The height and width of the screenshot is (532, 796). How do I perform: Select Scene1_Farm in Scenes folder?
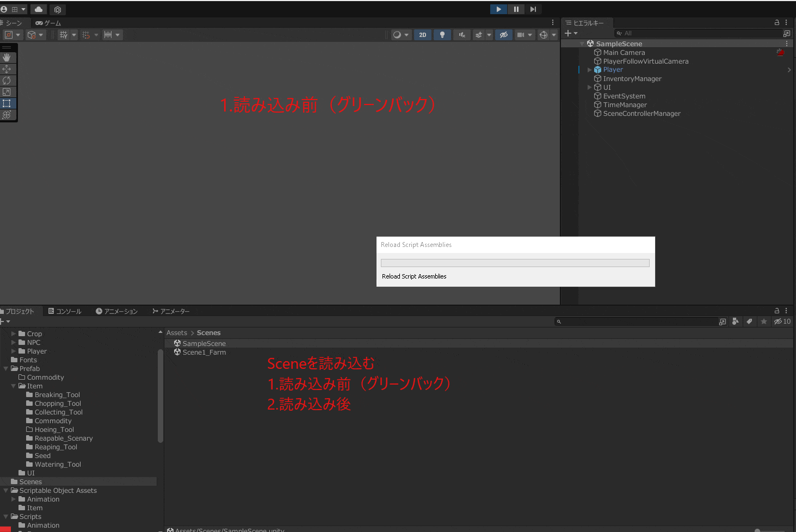tap(204, 352)
